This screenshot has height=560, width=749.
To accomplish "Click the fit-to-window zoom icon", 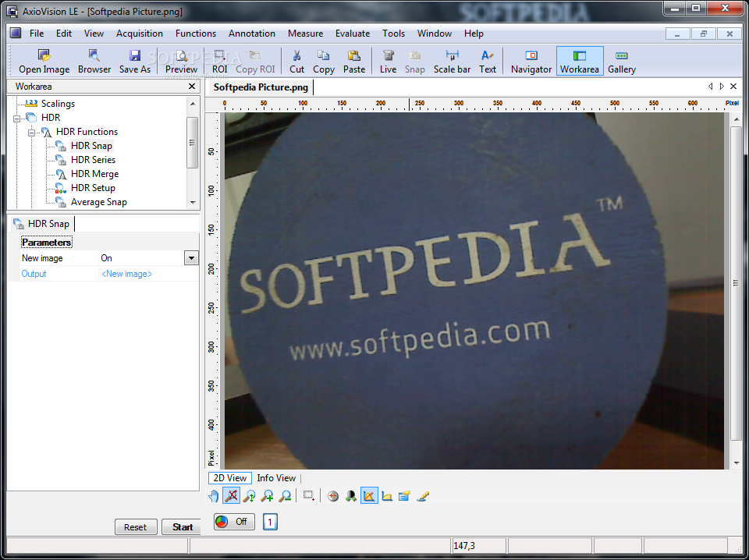I will pyautogui.click(x=249, y=496).
